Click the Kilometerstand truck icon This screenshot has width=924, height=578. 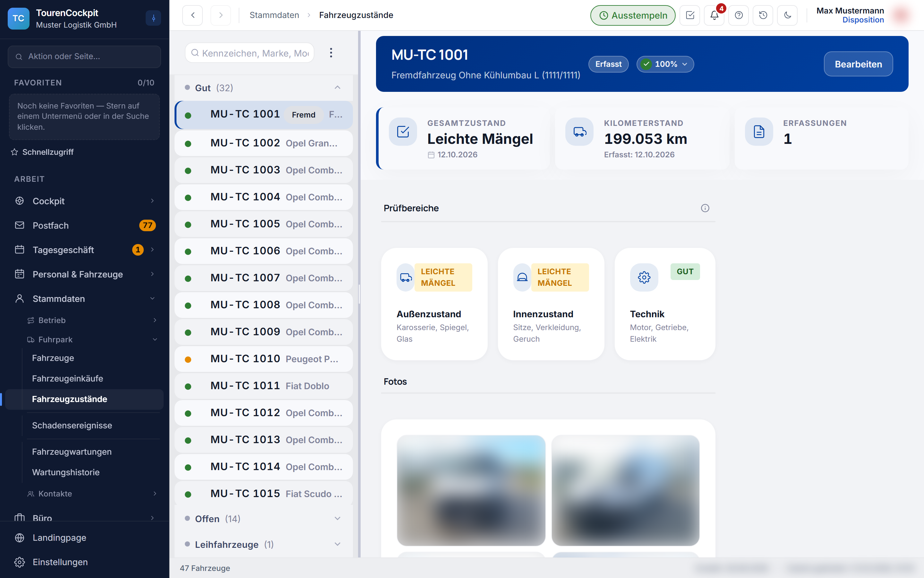[x=580, y=132]
